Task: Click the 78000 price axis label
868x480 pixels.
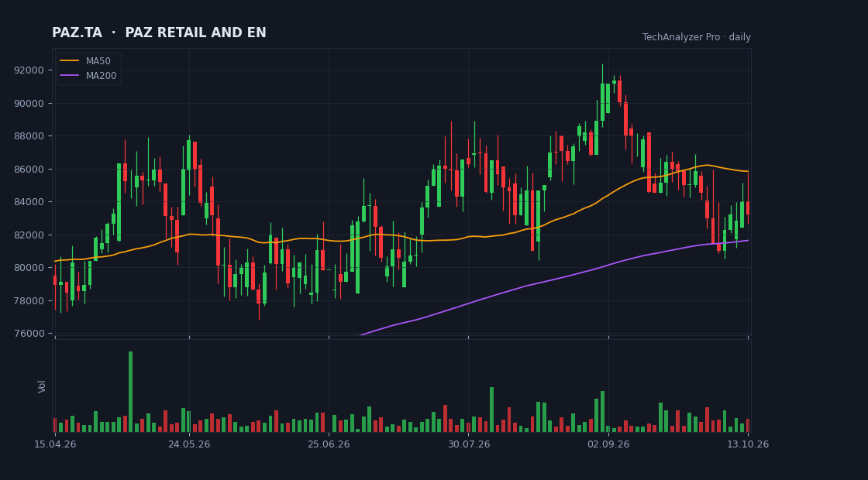Action: point(30,301)
